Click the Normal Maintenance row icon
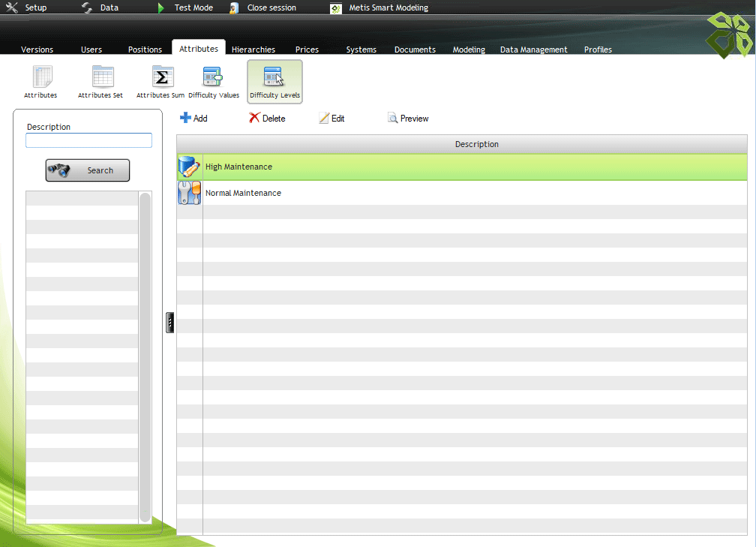The height and width of the screenshot is (547, 756). [x=189, y=193]
